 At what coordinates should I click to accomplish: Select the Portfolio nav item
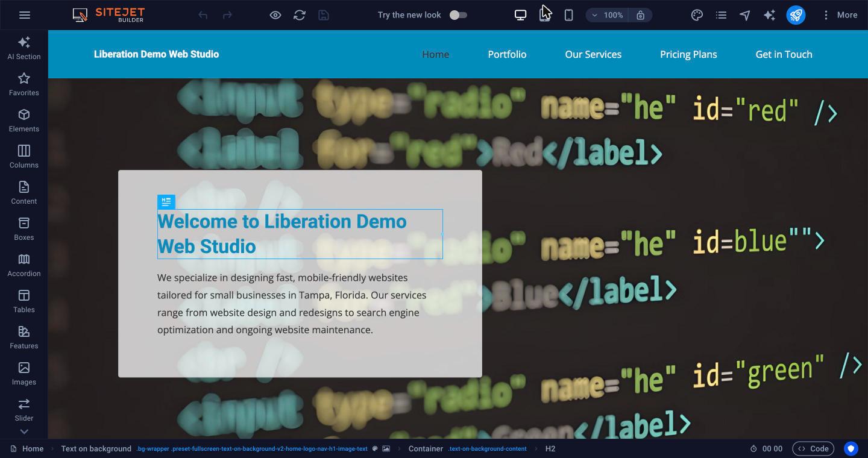point(507,54)
